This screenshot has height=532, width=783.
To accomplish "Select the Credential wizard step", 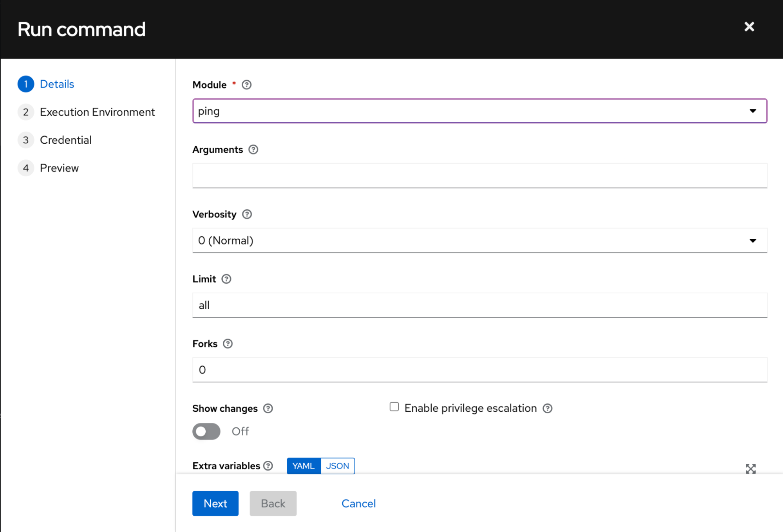I will [x=65, y=140].
